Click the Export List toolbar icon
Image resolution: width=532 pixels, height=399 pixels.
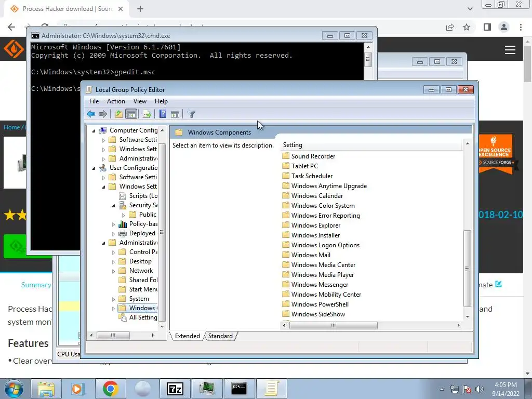(x=147, y=114)
